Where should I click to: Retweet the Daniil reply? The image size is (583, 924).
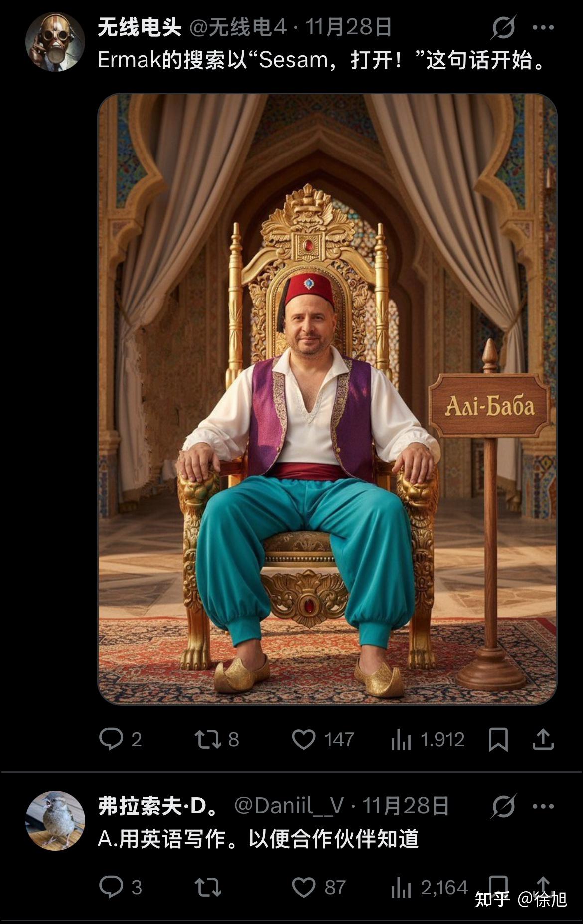point(208,887)
